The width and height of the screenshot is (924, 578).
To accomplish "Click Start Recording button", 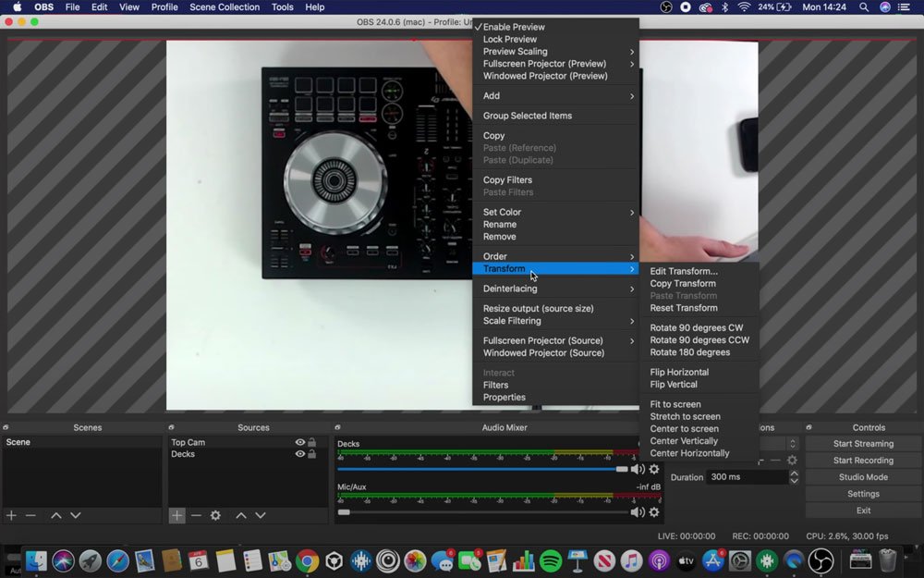I will pyautogui.click(x=863, y=461).
